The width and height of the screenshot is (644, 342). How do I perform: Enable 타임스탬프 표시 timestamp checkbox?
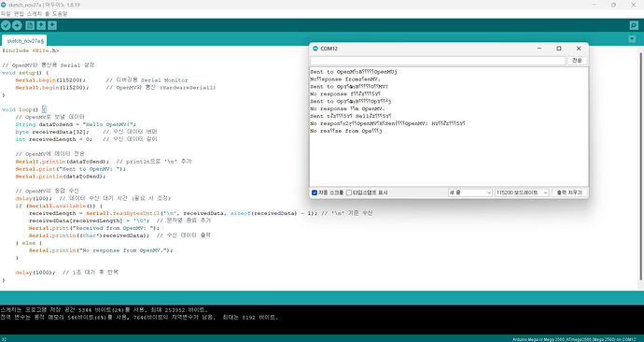point(349,192)
